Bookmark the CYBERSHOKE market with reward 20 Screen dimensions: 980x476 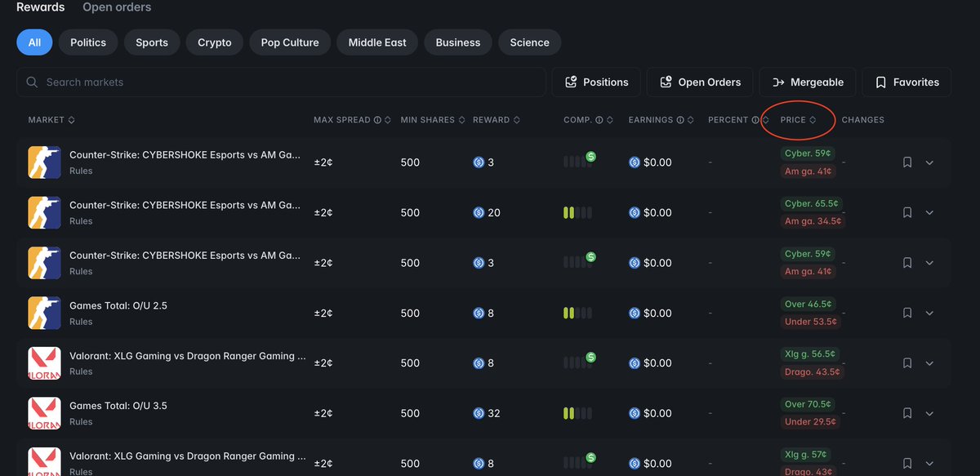(x=907, y=213)
